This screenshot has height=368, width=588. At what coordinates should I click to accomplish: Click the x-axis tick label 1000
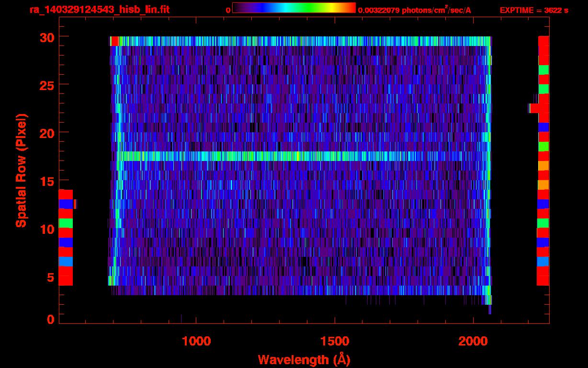point(196,341)
